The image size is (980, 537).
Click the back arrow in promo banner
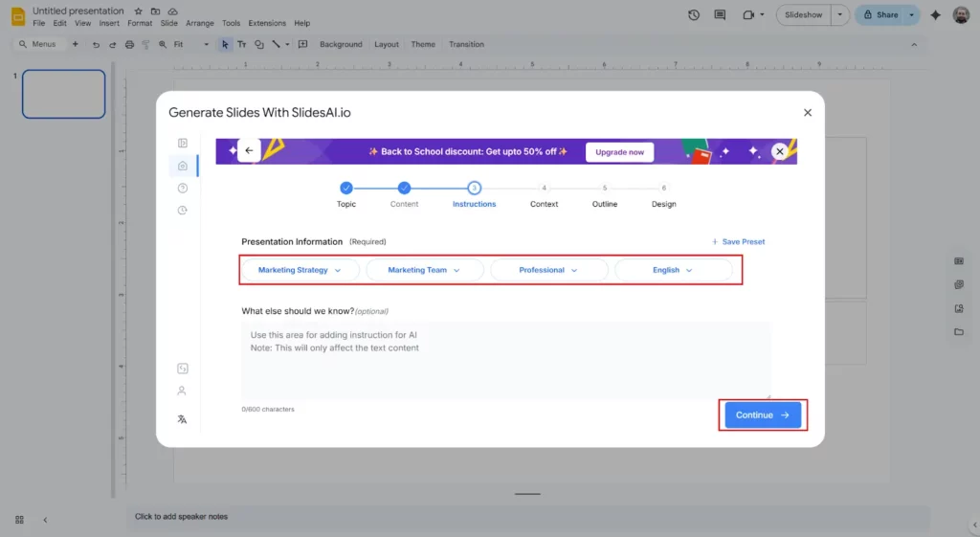(249, 151)
